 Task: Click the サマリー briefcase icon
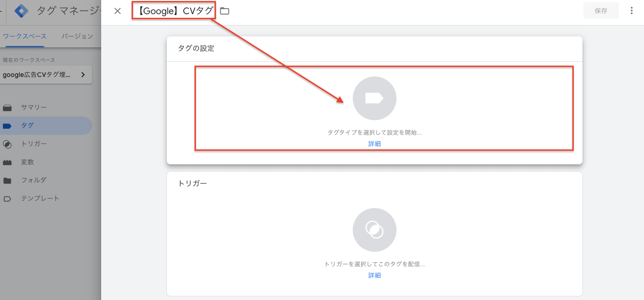(x=7, y=108)
